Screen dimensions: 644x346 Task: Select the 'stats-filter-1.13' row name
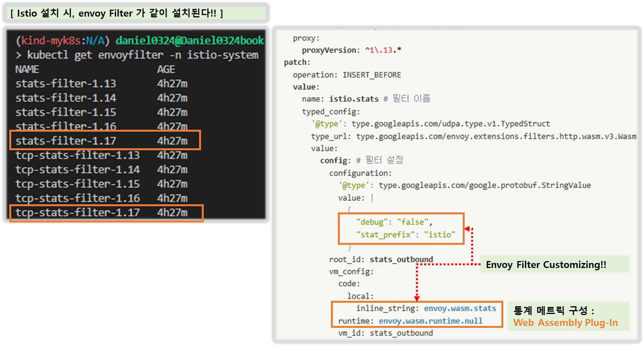pyautogui.click(x=66, y=84)
